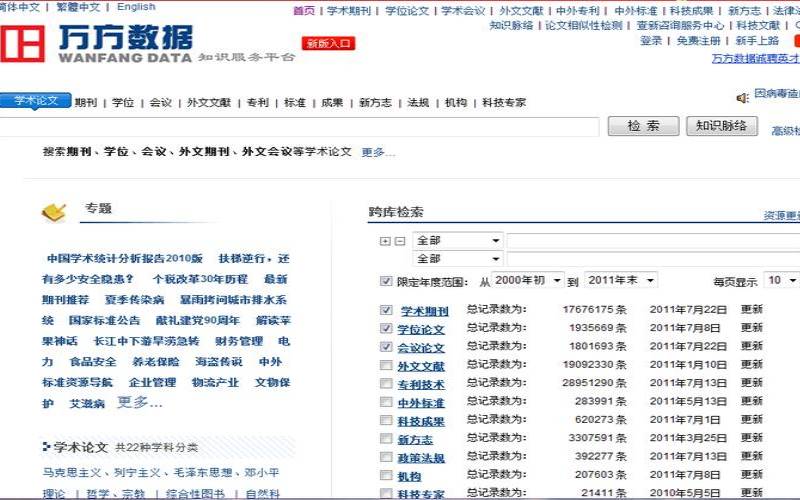Check the 机构 checkbox
Viewport: 800px width, 500px height.
coord(386,475)
